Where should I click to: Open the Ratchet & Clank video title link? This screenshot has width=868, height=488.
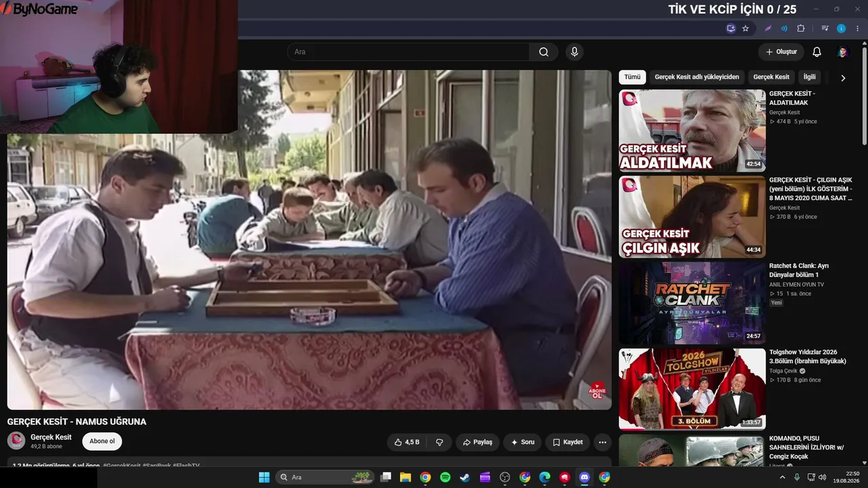tap(799, 270)
